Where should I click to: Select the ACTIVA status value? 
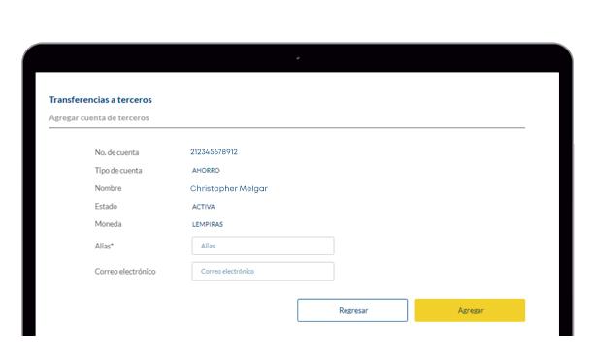204,207
